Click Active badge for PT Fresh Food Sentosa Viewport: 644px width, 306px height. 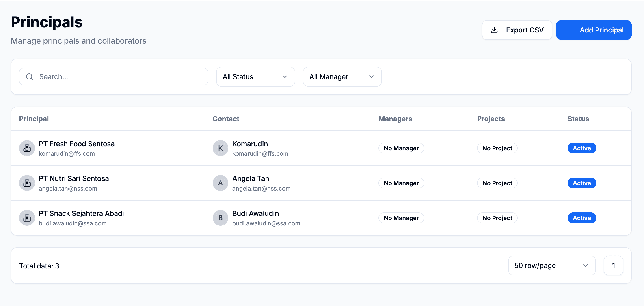tap(582, 148)
